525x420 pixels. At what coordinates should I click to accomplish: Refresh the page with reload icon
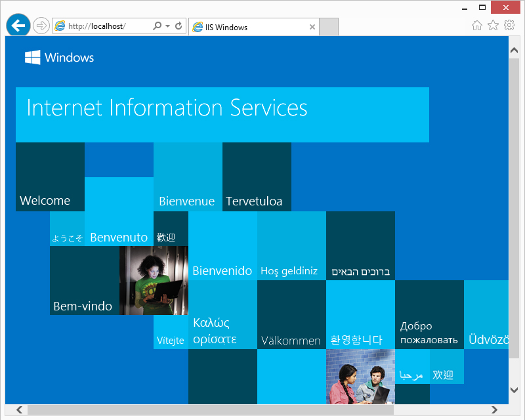[178, 26]
